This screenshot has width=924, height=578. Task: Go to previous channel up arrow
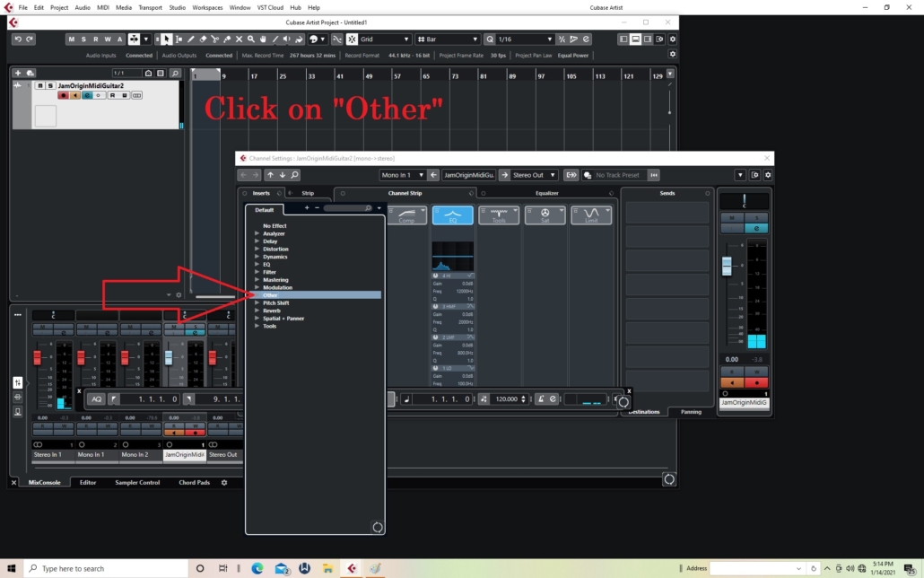click(270, 175)
